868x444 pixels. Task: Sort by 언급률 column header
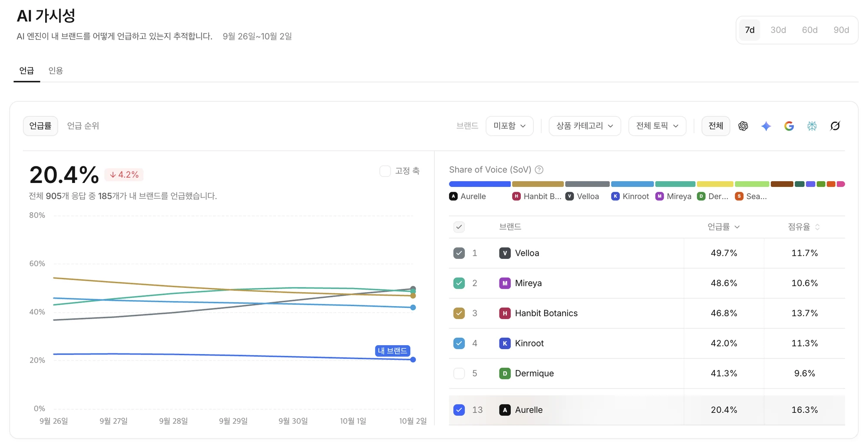click(723, 227)
